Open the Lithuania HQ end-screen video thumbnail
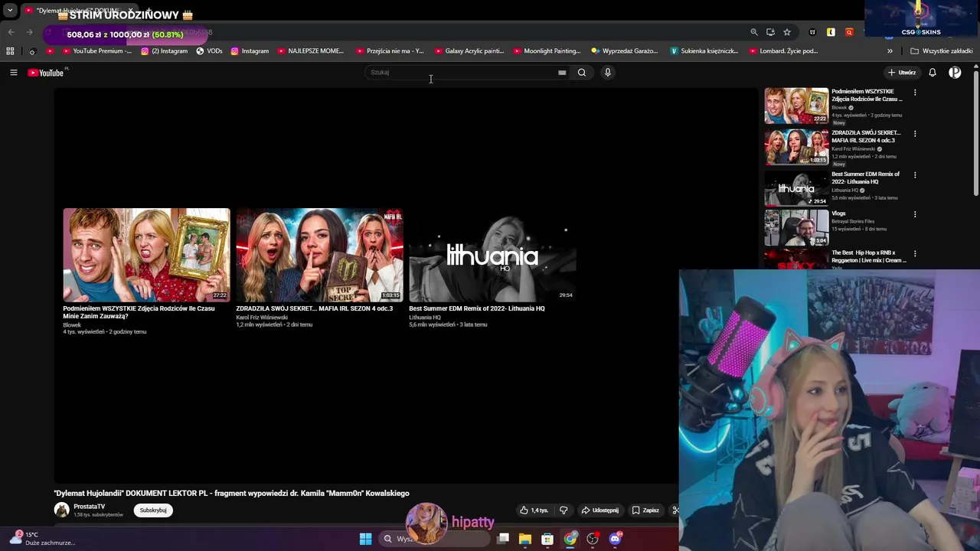The image size is (980, 551). (x=492, y=255)
